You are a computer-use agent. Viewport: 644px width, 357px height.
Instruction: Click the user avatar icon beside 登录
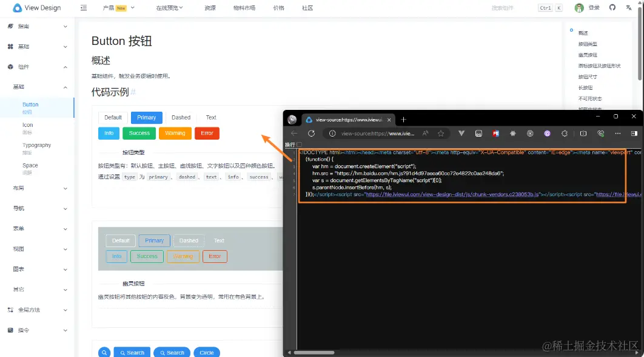(x=580, y=8)
